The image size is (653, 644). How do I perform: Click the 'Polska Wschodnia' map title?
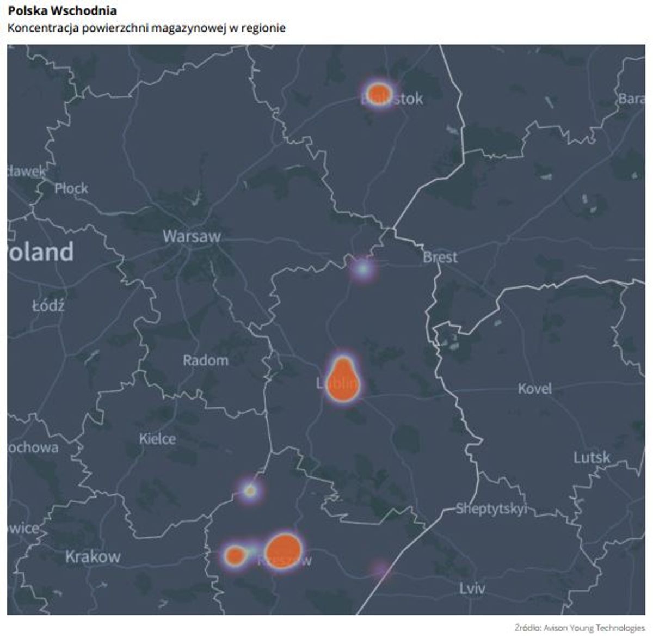pos(62,11)
